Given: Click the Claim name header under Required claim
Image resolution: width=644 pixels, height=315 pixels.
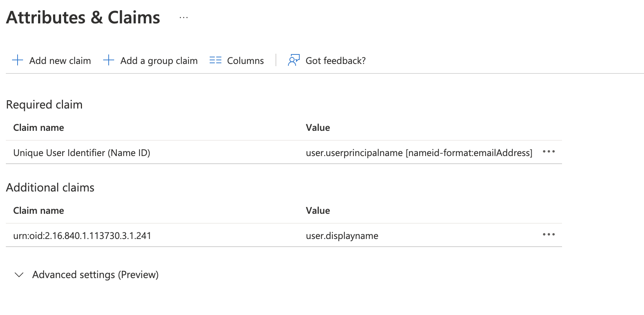Looking at the screenshot, I should (38, 128).
